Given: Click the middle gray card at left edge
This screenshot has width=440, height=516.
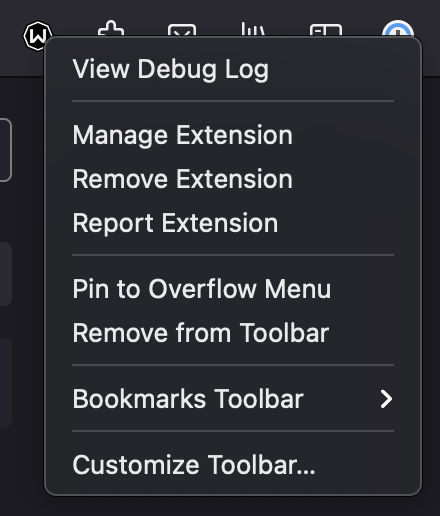Looking at the screenshot, I should 6,274.
